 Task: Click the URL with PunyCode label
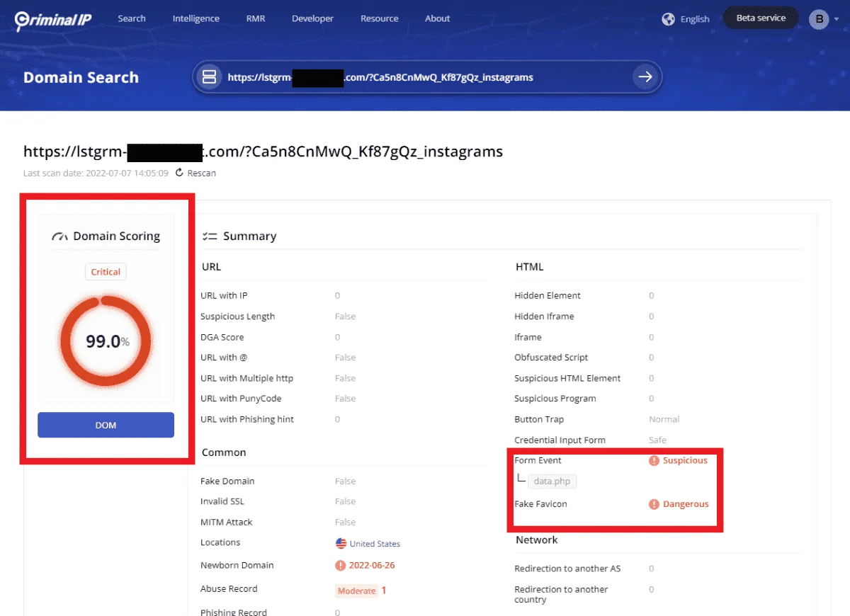(241, 399)
